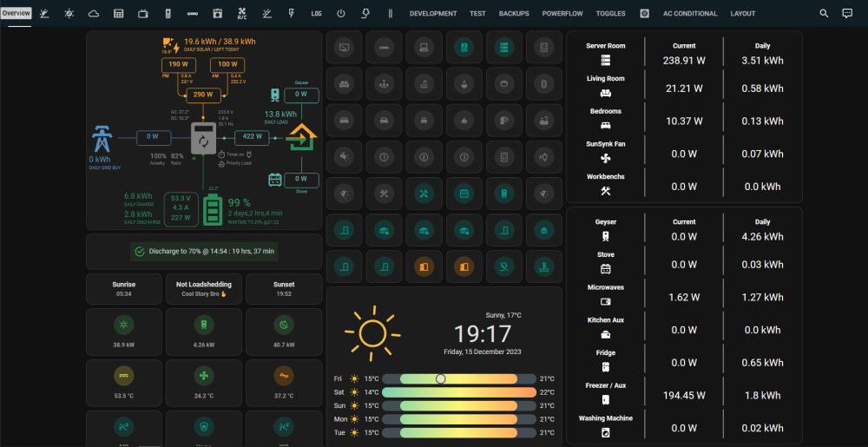Click the Fri forecast temperature bar

(x=459, y=379)
